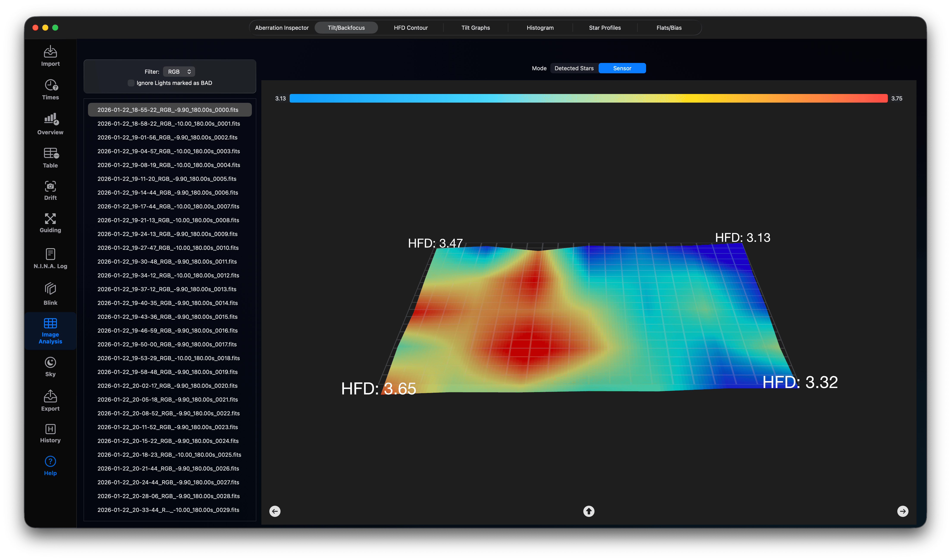Select file 19-34-12_RGB_-10.00_180.00s_0012.fits
Screen dimensions: 951x560
click(x=169, y=275)
